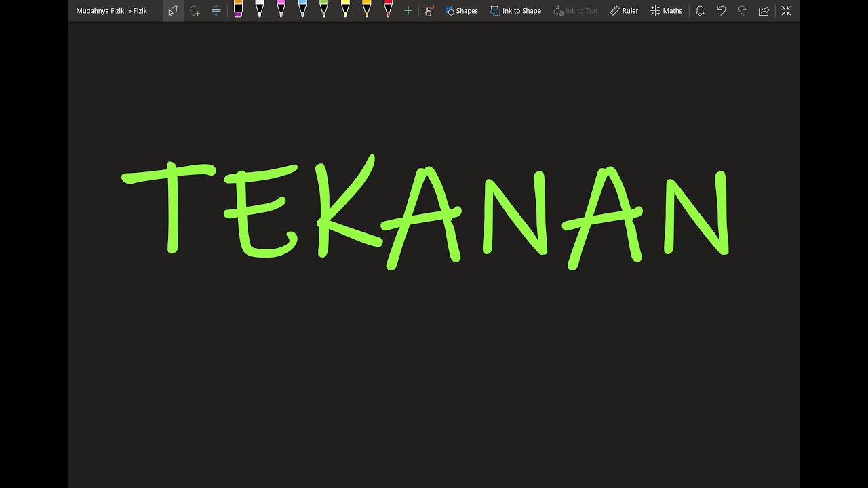Activate the Insert Space tool
Image resolution: width=868 pixels, height=488 pixels.
pyautogui.click(x=216, y=10)
